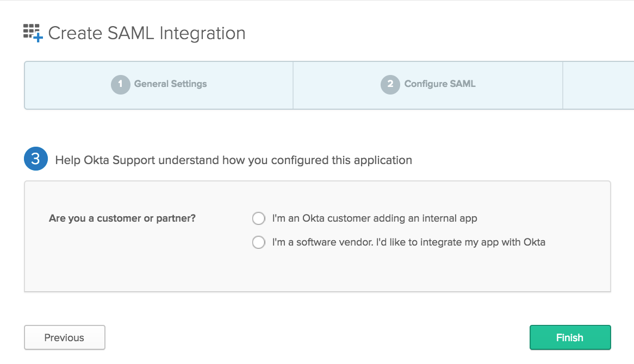Screen dimensions: 634x364
Task: Click the "Help Okta Support understand" heading
Action: [x=233, y=160]
